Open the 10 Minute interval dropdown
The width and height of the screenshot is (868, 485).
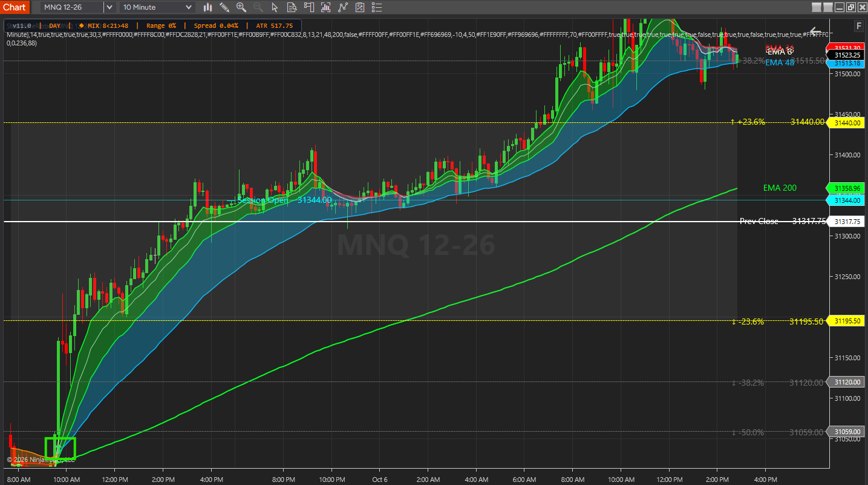click(x=157, y=7)
